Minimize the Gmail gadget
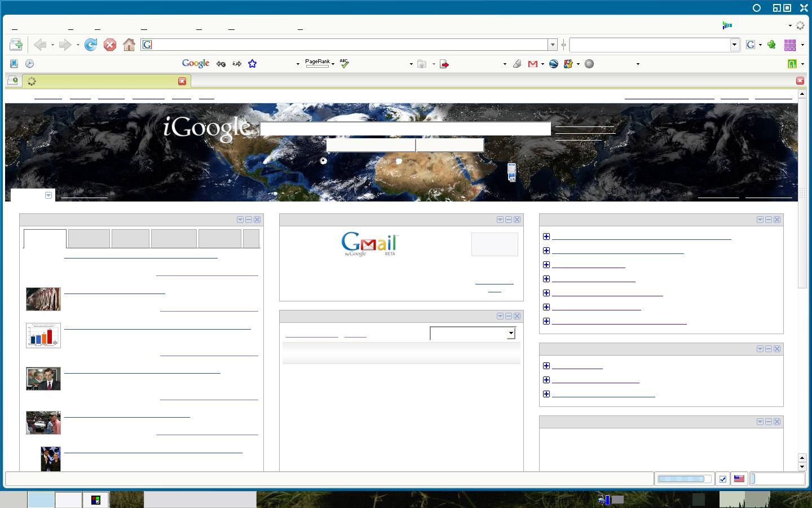This screenshot has height=508, width=812. click(x=508, y=220)
